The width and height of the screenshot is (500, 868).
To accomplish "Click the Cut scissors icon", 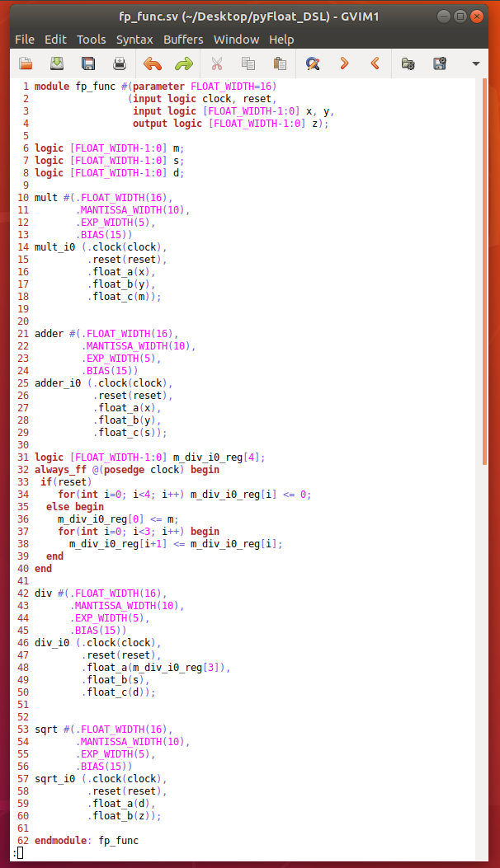I will point(217,63).
